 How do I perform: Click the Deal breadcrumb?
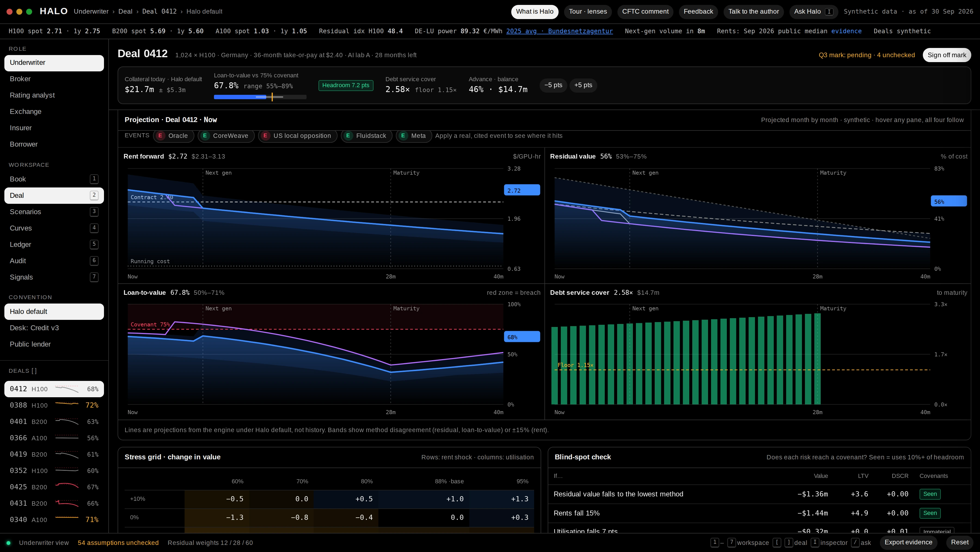pyautogui.click(x=125, y=12)
